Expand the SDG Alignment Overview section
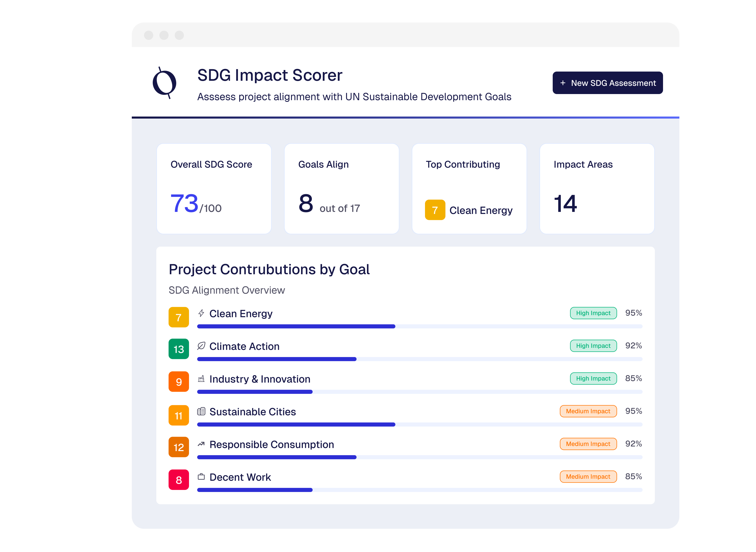 (227, 290)
